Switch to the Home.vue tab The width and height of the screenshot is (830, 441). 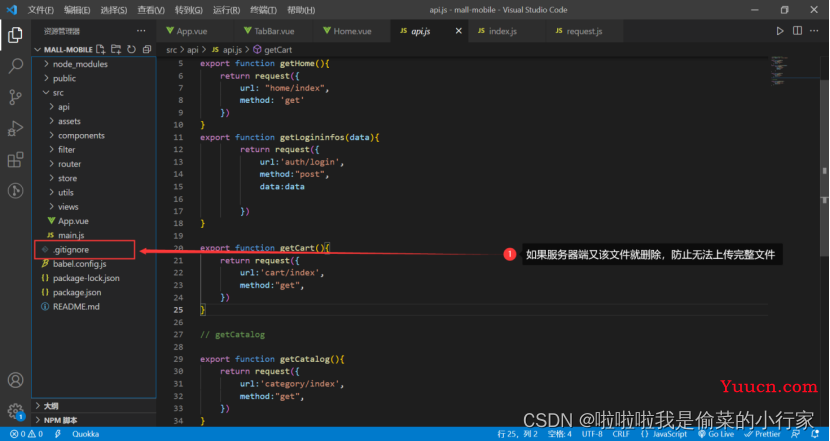point(351,31)
